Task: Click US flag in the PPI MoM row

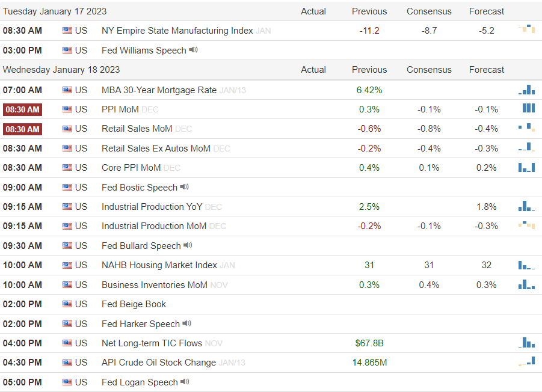Action: [67, 109]
